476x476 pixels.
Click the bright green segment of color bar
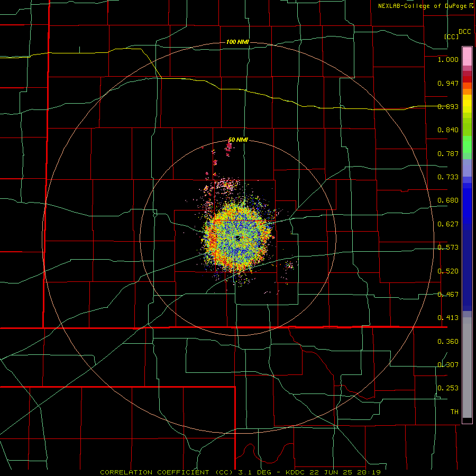pyautogui.click(x=467, y=144)
